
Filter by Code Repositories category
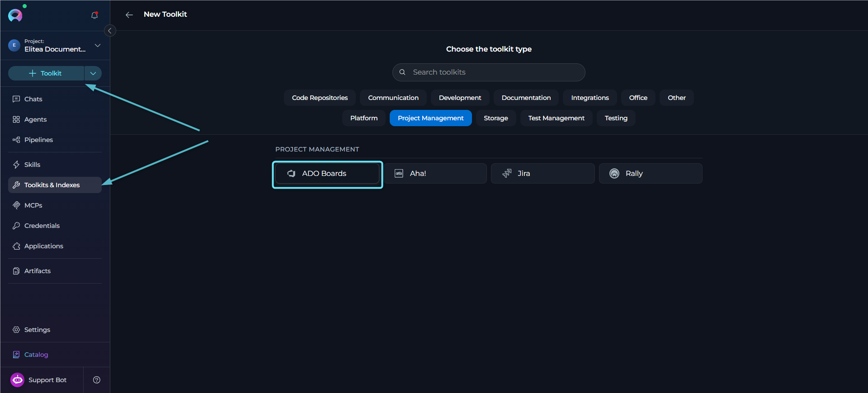[320, 98]
